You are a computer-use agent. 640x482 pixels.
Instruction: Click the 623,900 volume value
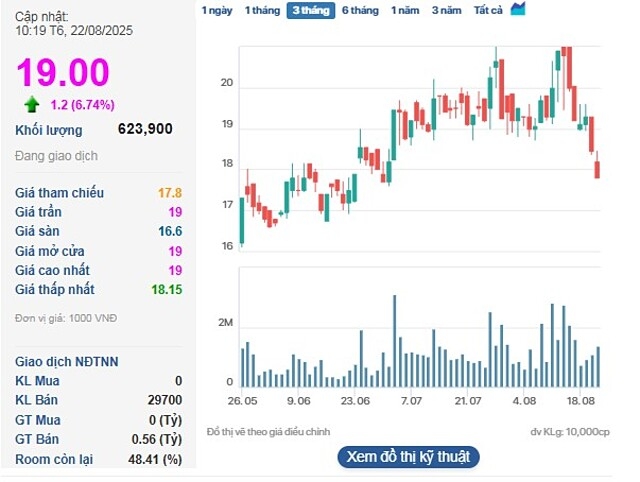(x=145, y=129)
